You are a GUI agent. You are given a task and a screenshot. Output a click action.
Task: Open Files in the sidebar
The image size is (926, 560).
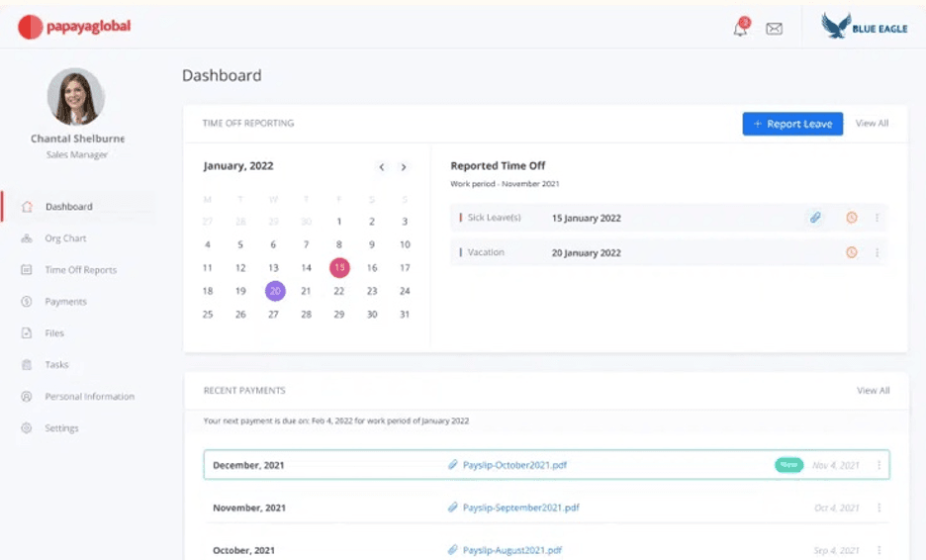54,333
